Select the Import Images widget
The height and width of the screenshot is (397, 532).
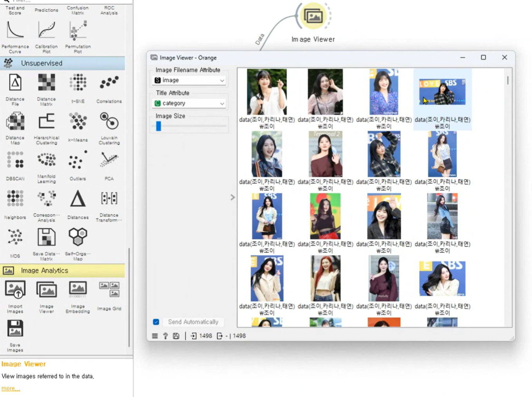point(15,297)
